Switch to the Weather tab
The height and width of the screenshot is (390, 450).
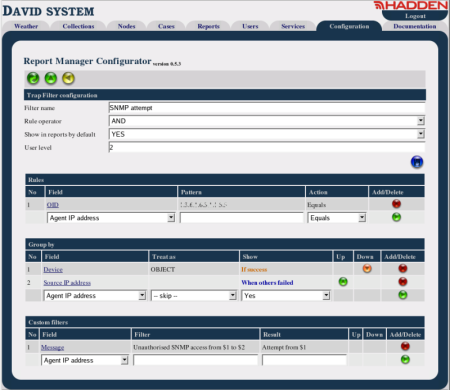[26, 26]
